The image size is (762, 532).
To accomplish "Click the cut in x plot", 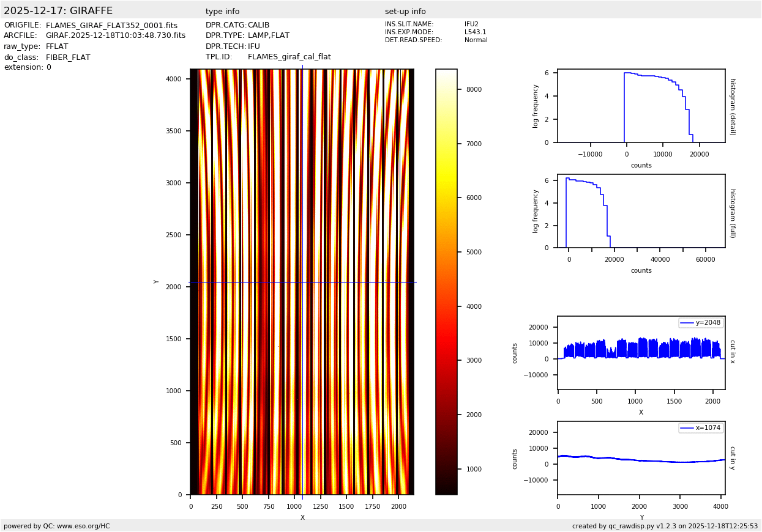I will click(641, 353).
